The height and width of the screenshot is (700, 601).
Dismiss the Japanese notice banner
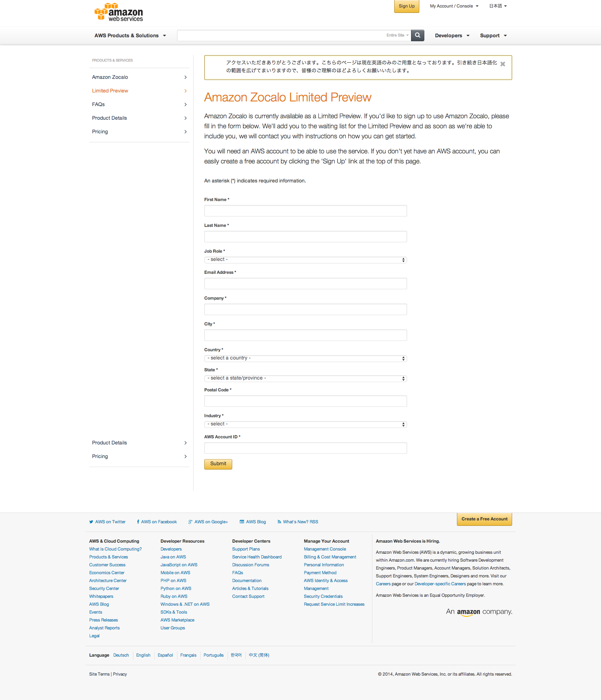(502, 64)
